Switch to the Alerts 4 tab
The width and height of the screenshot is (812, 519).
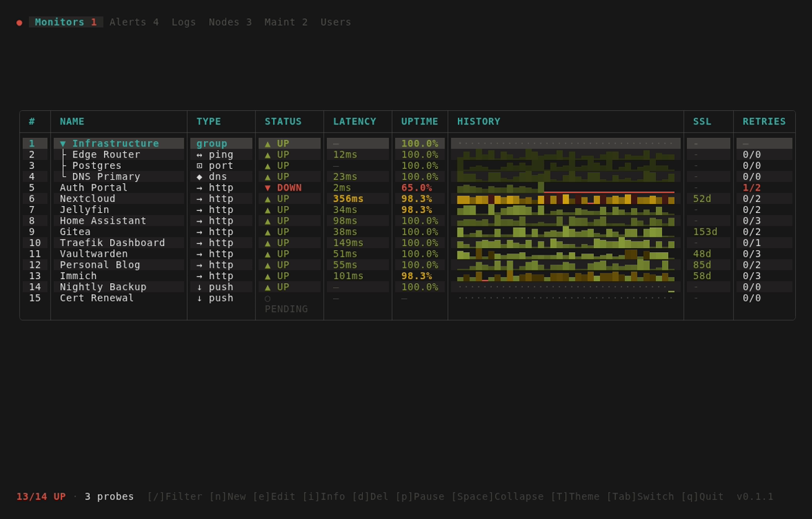click(134, 22)
